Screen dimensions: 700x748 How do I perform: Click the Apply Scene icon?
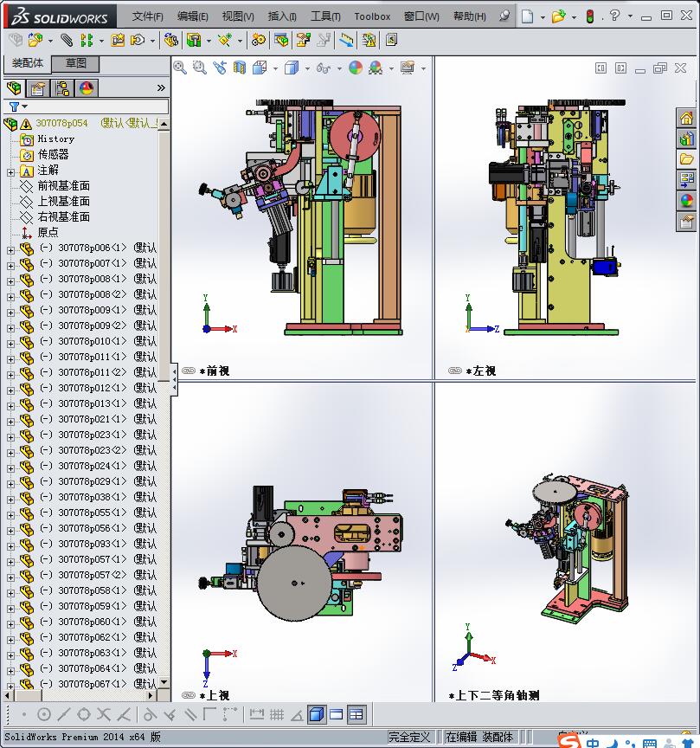(376, 68)
